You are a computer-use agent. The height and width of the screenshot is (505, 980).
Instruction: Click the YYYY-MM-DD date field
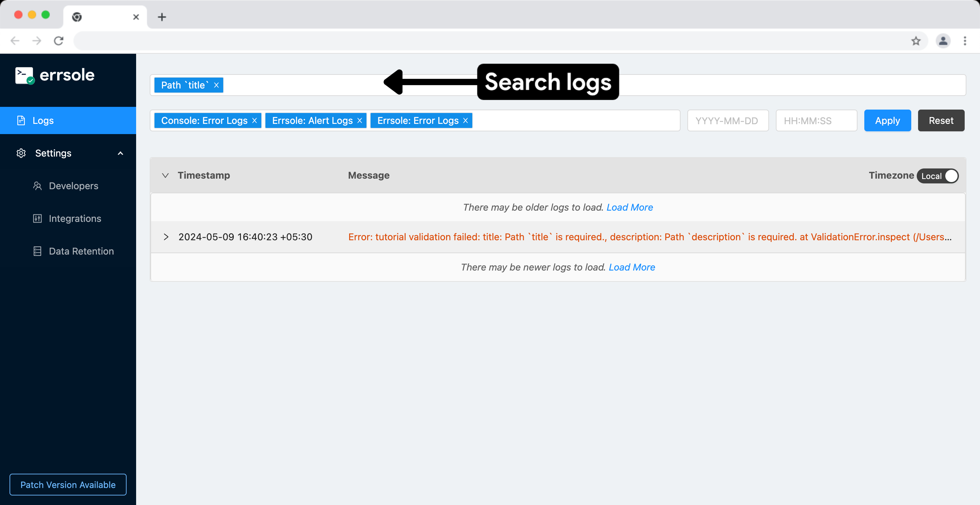point(728,121)
